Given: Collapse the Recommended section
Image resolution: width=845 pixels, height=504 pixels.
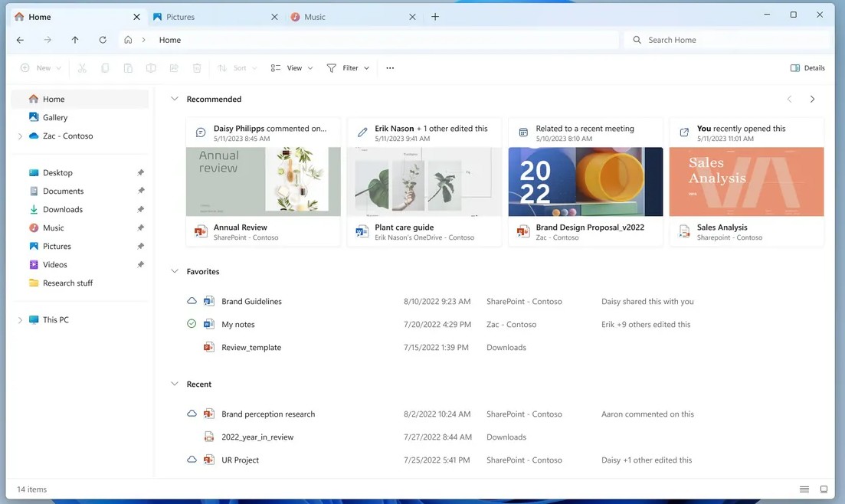Looking at the screenshot, I should point(175,99).
